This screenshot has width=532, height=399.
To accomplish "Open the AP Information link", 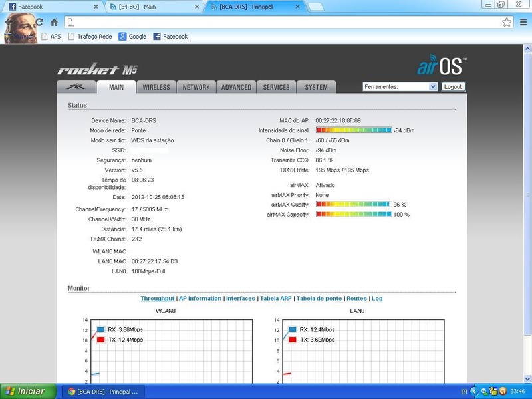I will tap(200, 298).
